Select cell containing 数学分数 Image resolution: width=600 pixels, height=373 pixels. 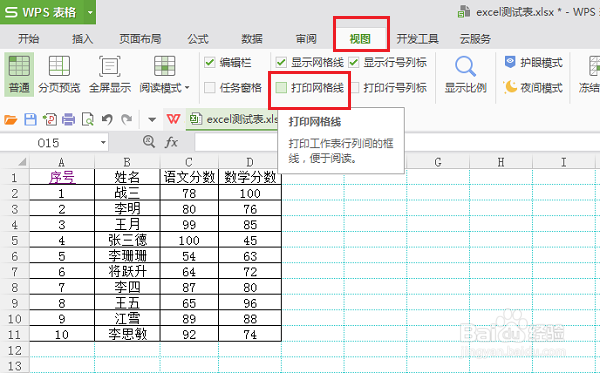(250, 177)
